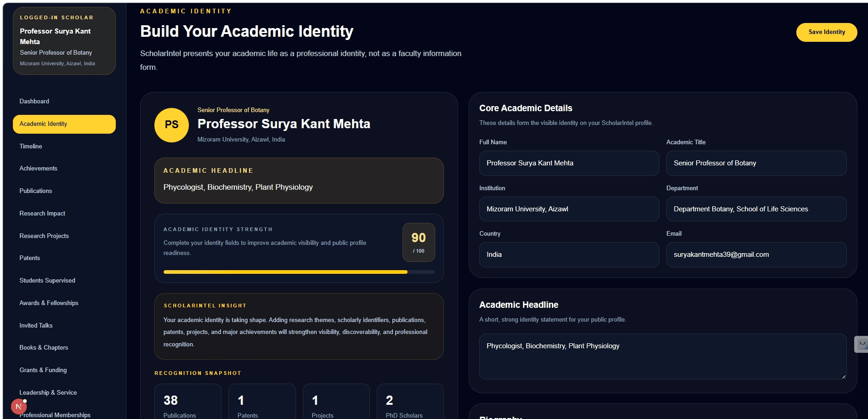The image size is (868, 419).
Task: Focus the Country field
Action: pyautogui.click(x=569, y=255)
